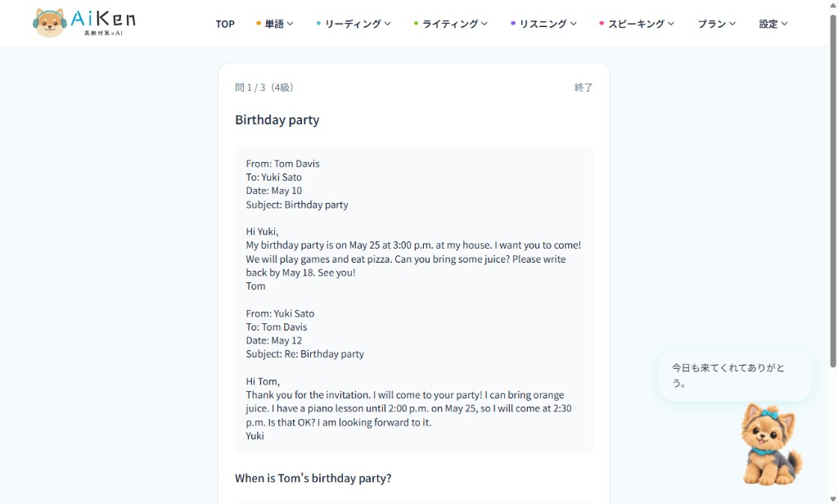Click the AiKen Shiba dog logo icon
Viewport: 838px width, 504px height.
click(49, 23)
